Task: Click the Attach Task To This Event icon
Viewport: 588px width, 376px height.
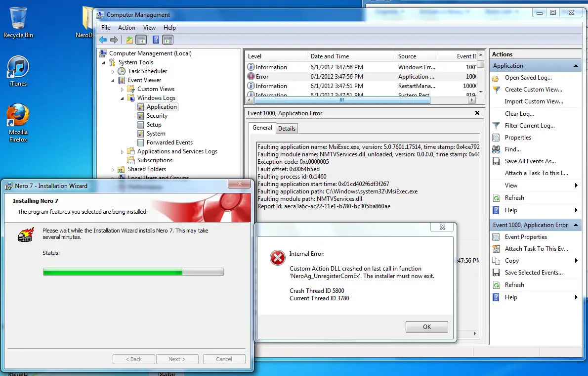Action: (496, 249)
